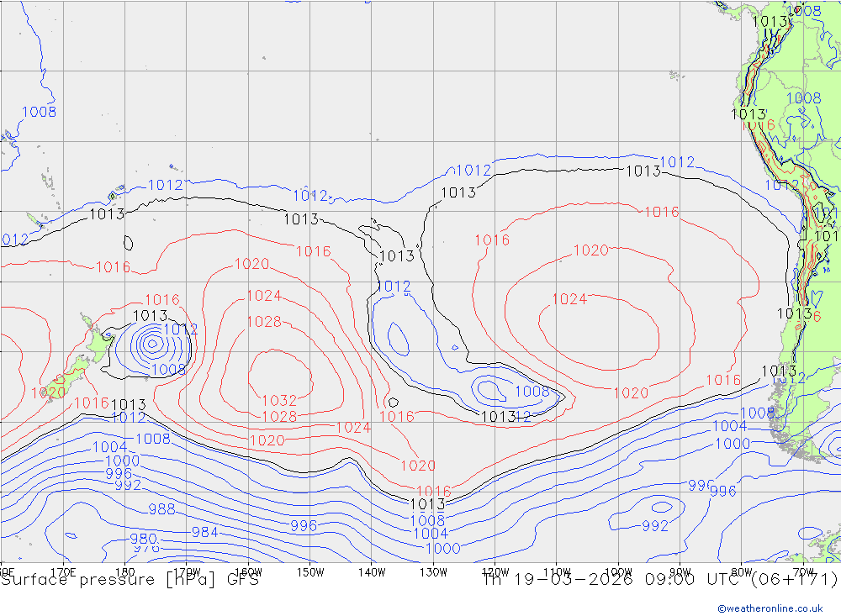841x616 pixels.
Task: Click 992 label beside the southeastern low
Action: click(x=655, y=526)
